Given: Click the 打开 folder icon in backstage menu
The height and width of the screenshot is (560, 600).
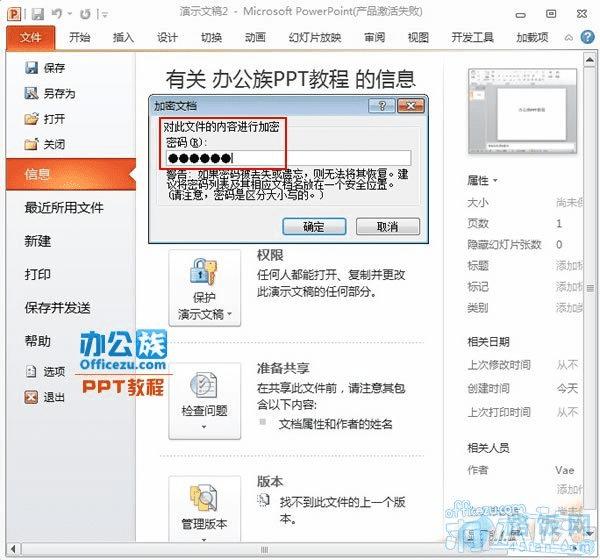Looking at the screenshot, I should [x=31, y=119].
